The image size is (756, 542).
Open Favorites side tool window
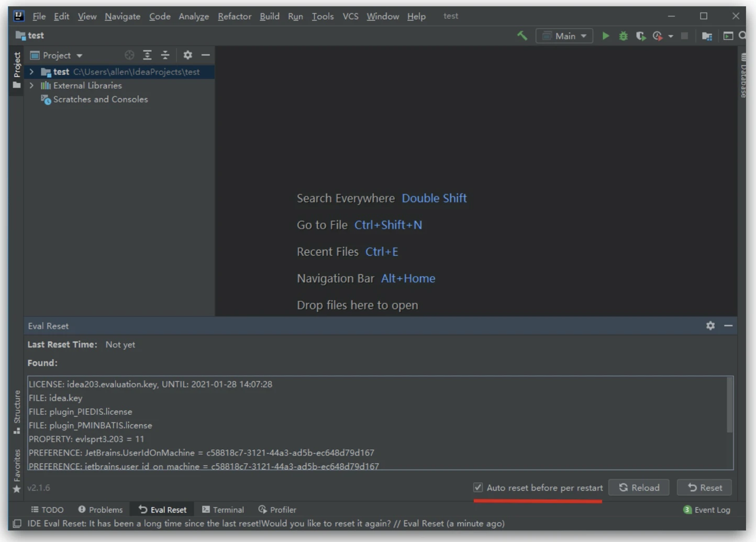pyautogui.click(x=17, y=470)
